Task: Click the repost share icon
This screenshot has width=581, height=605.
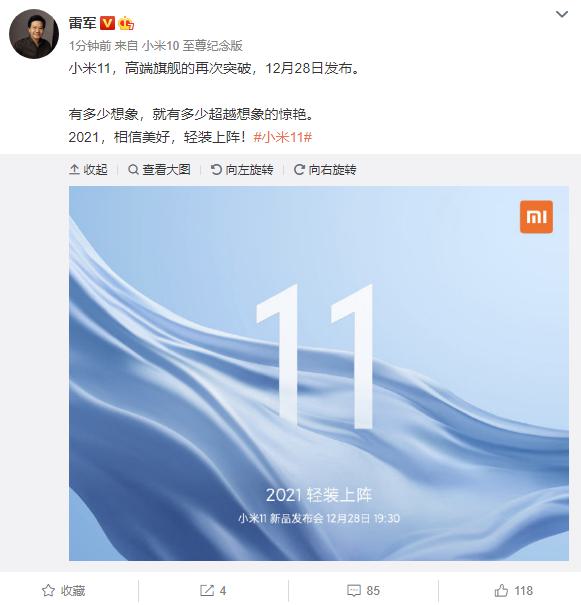Action: coord(207,590)
